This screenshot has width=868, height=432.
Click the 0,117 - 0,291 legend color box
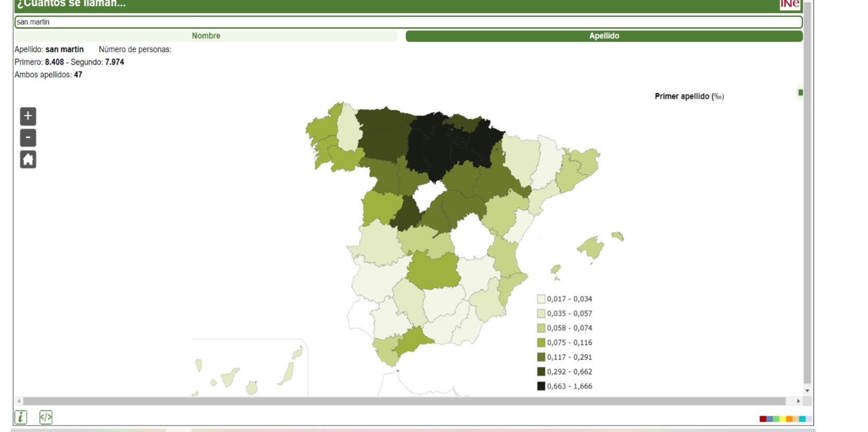point(541,357)
